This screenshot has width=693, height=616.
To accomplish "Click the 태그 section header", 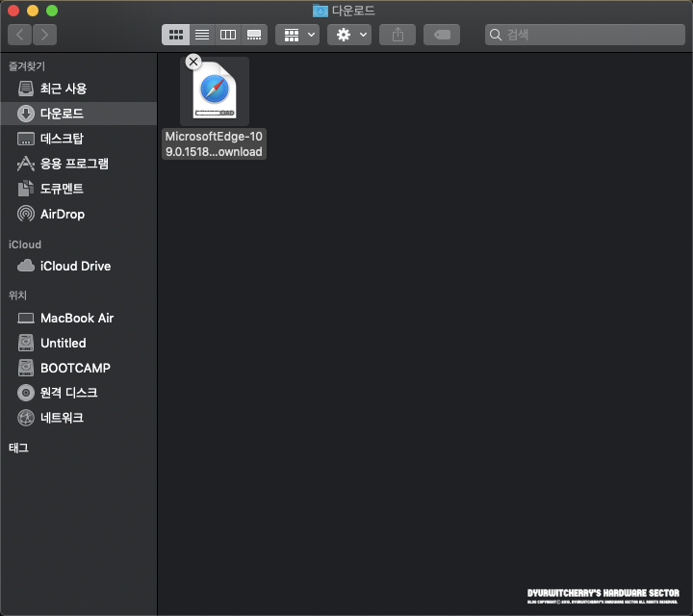I will pyautogui.click(x=18, y=449).
